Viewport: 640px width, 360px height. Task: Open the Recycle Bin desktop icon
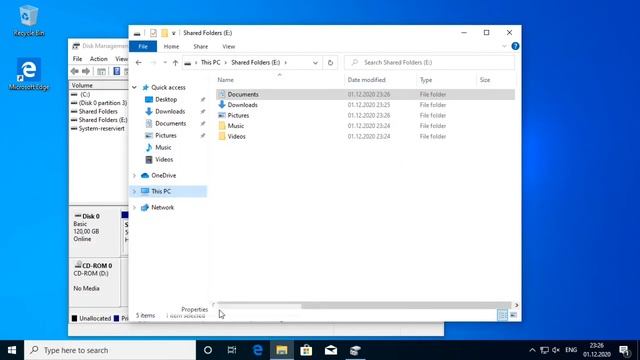[x=29, y=21]
